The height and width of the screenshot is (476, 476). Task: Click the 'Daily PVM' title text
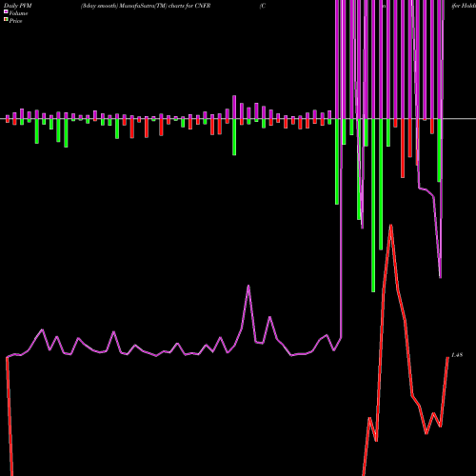(18, 6)
